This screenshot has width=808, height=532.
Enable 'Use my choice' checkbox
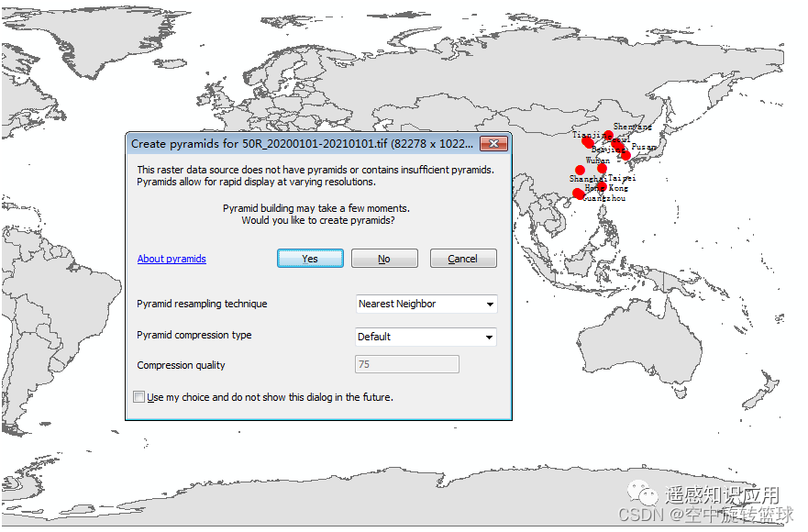tap(139, 397)
